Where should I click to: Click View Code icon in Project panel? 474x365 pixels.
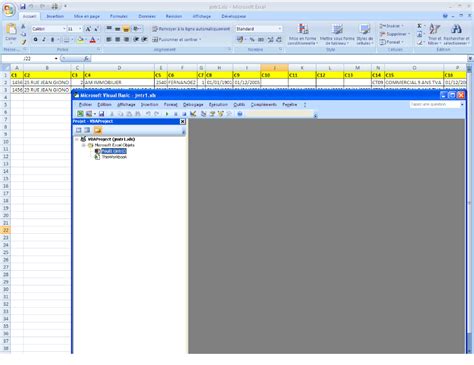[79, 130]
